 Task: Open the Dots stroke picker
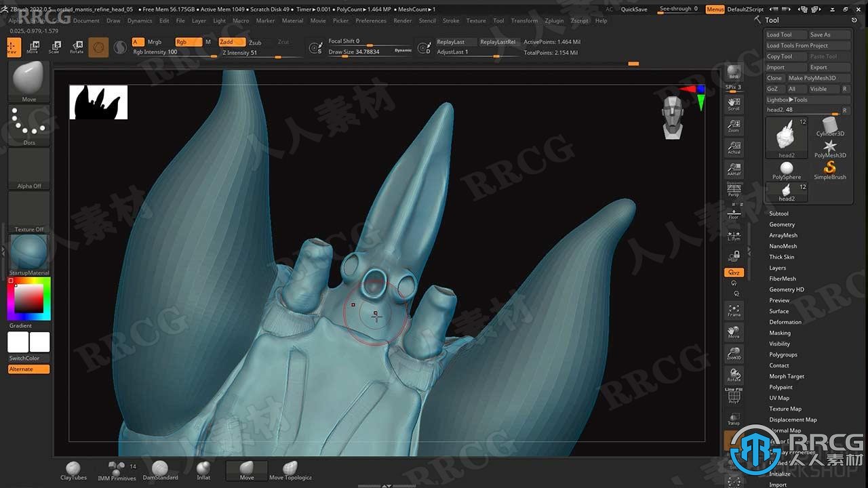tap(29, 125)
